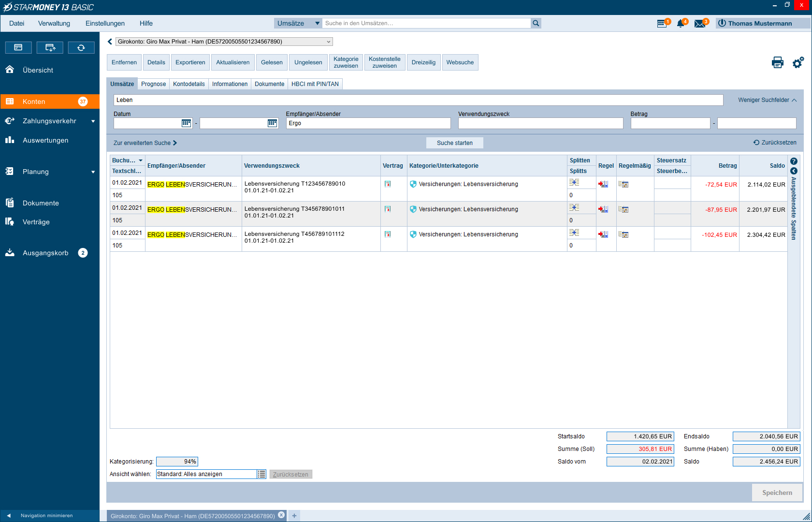Click the refresh sync icon in sidebar
The image size is (812, 522).
click(x=81, y=47)
